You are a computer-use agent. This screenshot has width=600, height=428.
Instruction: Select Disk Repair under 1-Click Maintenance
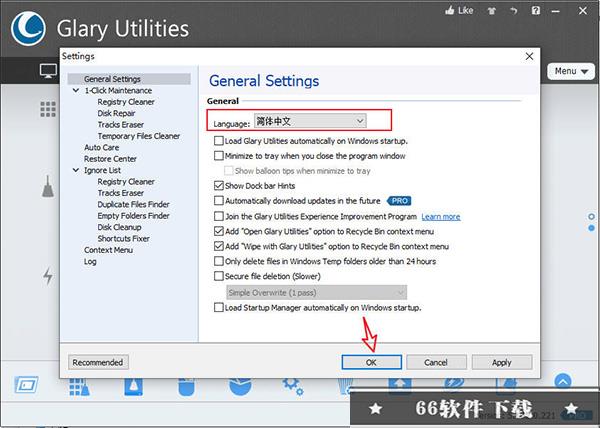pyautogui.click(x=116, y=113)
